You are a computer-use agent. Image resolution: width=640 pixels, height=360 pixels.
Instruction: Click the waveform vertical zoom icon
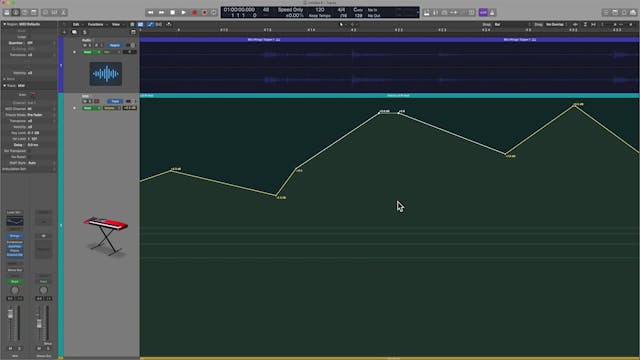575,24
